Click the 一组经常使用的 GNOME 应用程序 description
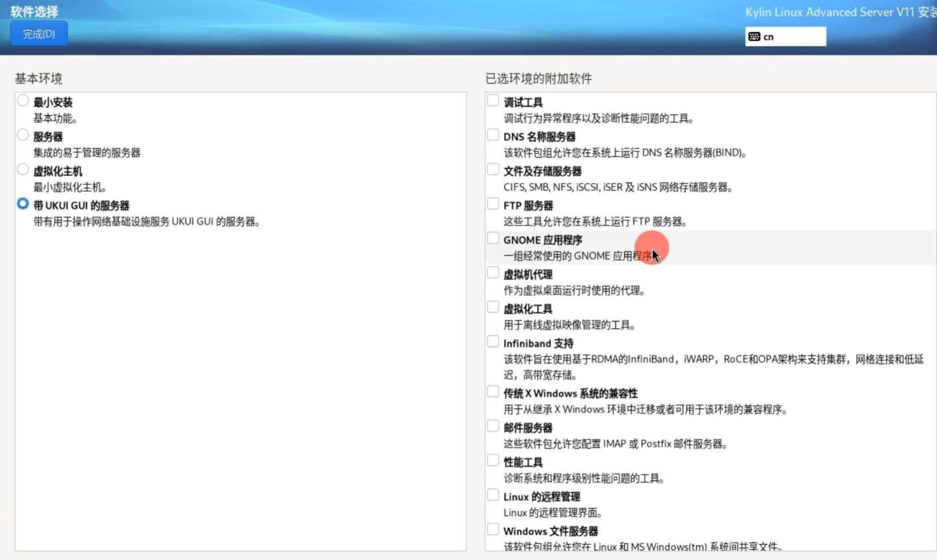The image size is (937, 560). pyautogui.click(x=579, y=256)
